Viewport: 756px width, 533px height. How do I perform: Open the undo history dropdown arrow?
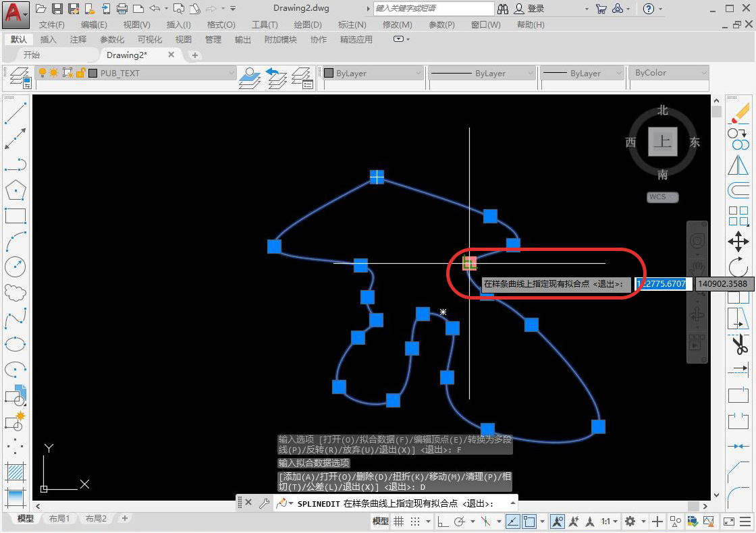pyautogui.click(x=166, y=8)
